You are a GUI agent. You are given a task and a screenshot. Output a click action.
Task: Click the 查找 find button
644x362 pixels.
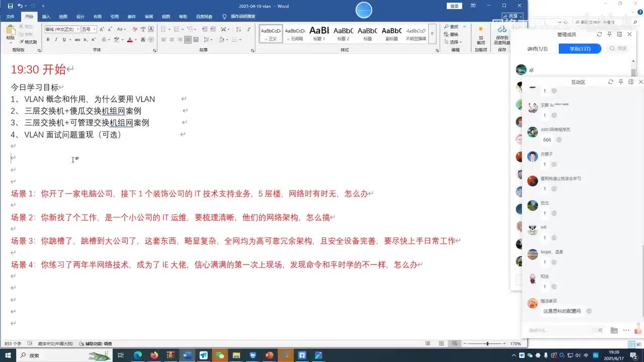(452, 27)
